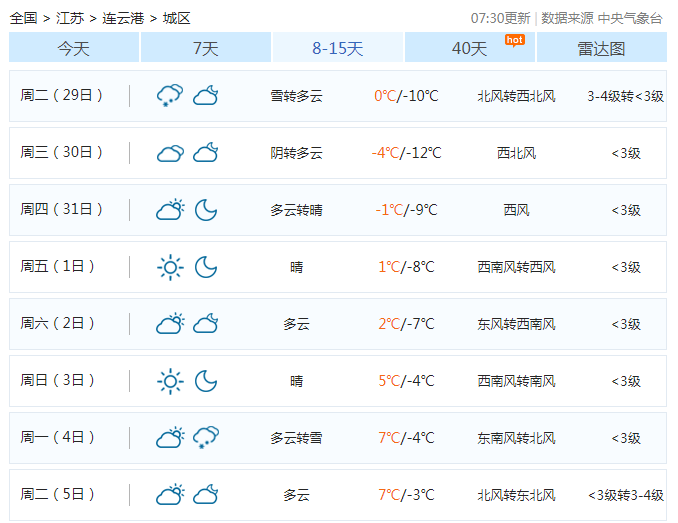Click the 7℃/-4℃ temperature
The height and width of the screenshot is (523, 678).
click(x=406, y=438)
